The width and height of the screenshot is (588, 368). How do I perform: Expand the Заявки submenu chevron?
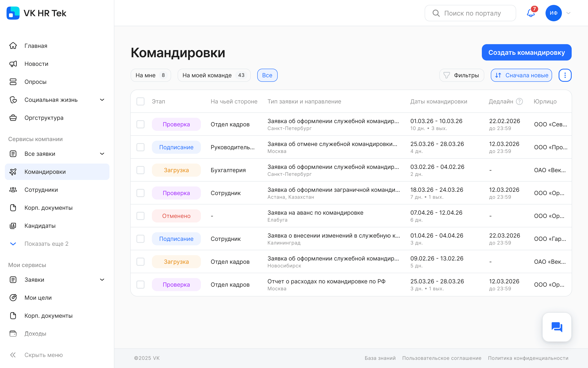[x=102, y=280]
